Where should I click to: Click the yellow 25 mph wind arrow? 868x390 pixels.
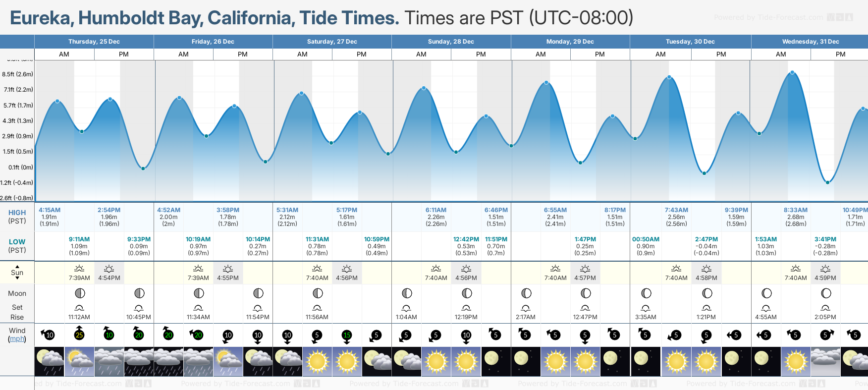(79, 334)
